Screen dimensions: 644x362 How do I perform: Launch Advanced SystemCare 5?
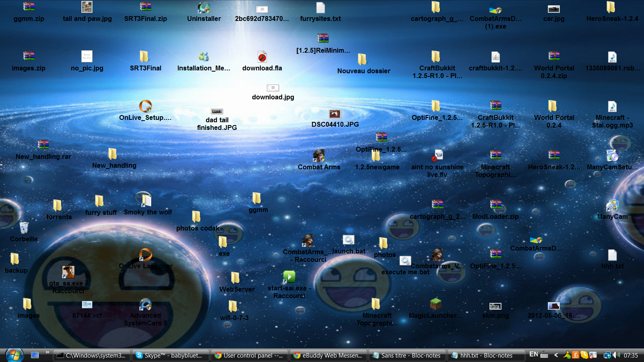click(145, 304)
